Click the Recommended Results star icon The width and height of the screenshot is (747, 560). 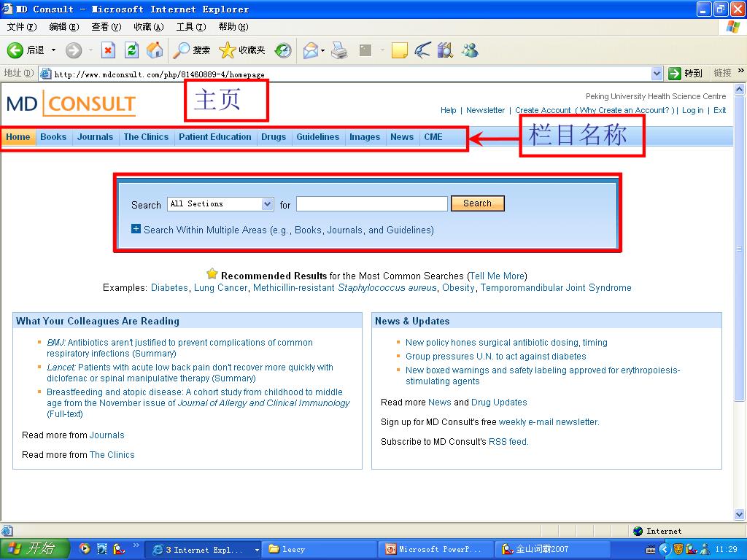point(212,274)
